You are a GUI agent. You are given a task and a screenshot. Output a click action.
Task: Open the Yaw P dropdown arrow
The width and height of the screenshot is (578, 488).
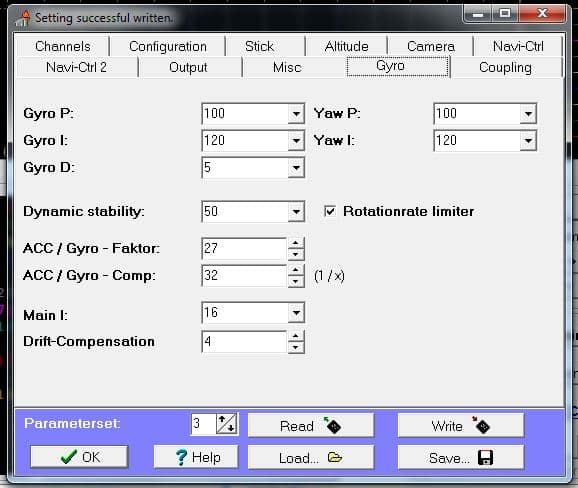pyautogui.click(x=528, y=114)
